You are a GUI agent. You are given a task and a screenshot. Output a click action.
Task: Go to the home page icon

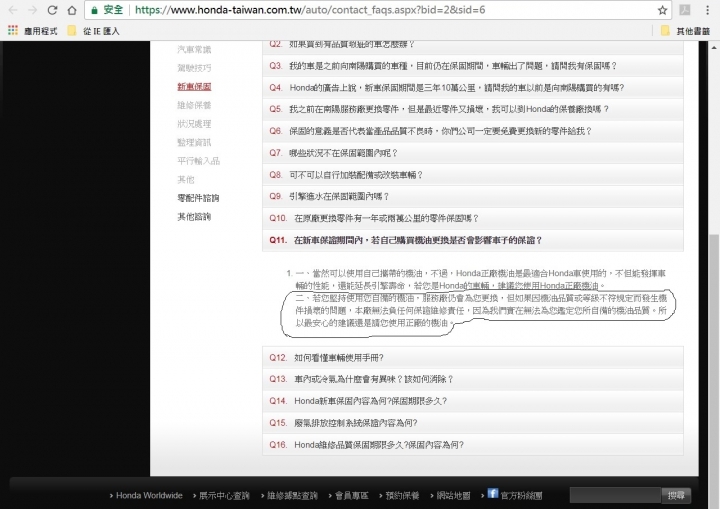pos(72,10)
